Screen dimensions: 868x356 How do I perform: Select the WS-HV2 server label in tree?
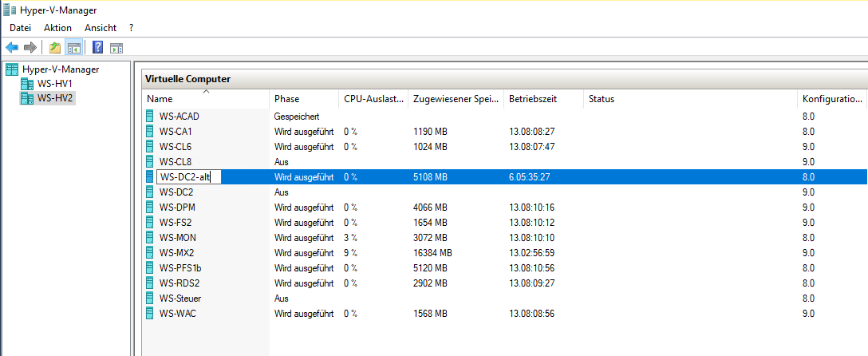pyautogui.click(x=55, y=98)
